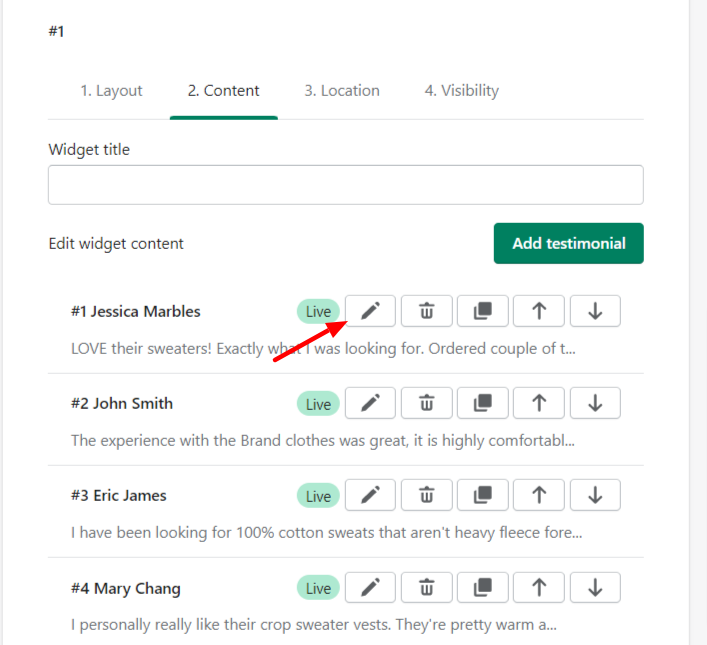Toggle Live status for Jessica Marbles

coord(318,311)
